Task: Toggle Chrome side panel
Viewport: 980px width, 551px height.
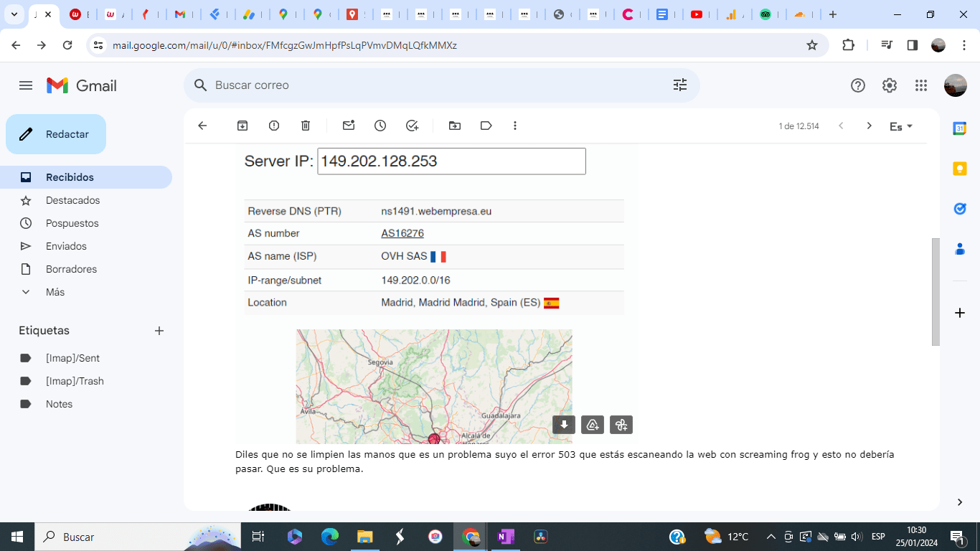Action: coord(913,45)
